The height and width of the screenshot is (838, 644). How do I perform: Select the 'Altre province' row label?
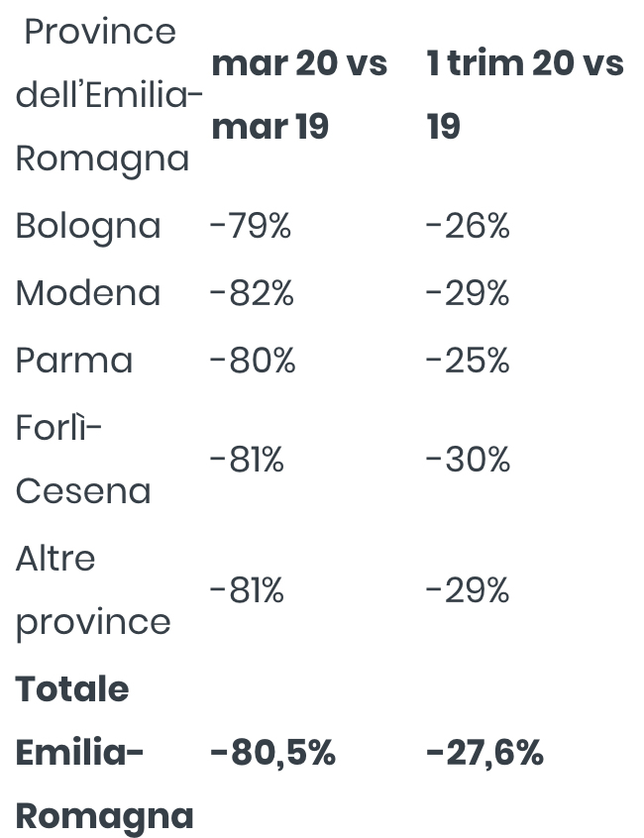(x=93, y=590)
